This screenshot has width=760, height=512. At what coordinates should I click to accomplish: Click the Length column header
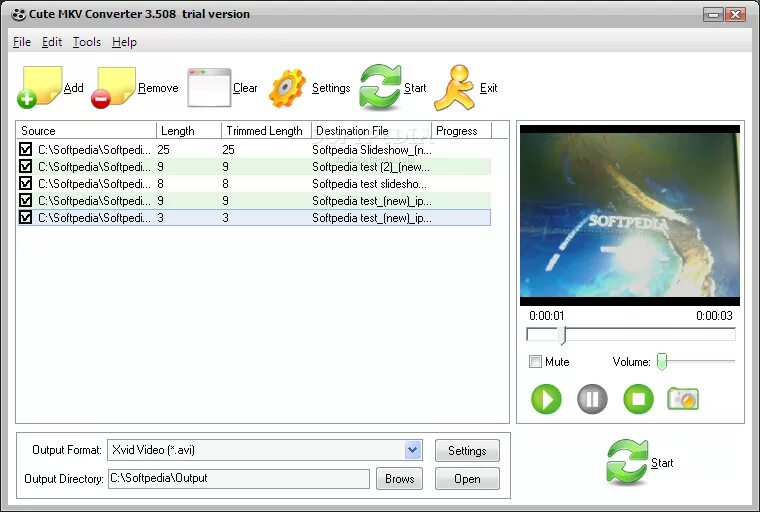(189, 131)
